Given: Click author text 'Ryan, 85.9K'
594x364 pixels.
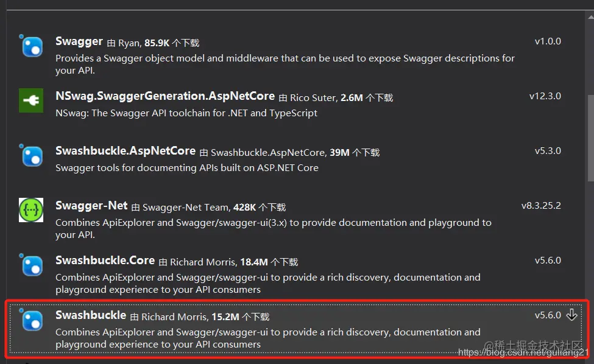Looking at the screenshot, I should click(x=144, y=43).
